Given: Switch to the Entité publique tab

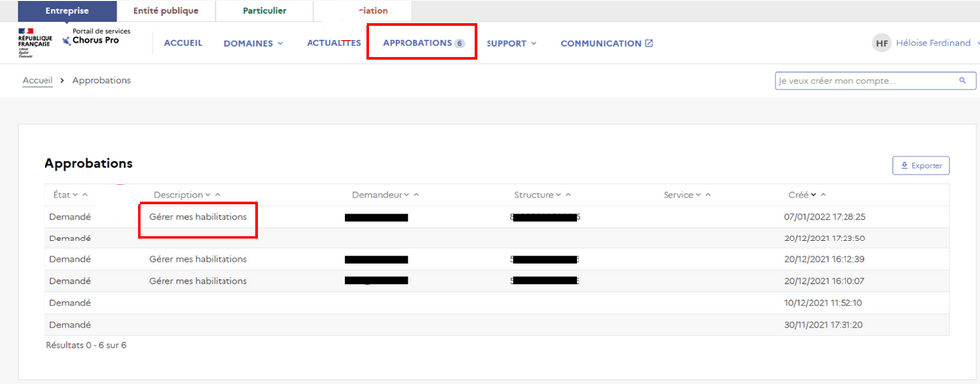Looking at the screenshot, I should [x=165, y=11].
